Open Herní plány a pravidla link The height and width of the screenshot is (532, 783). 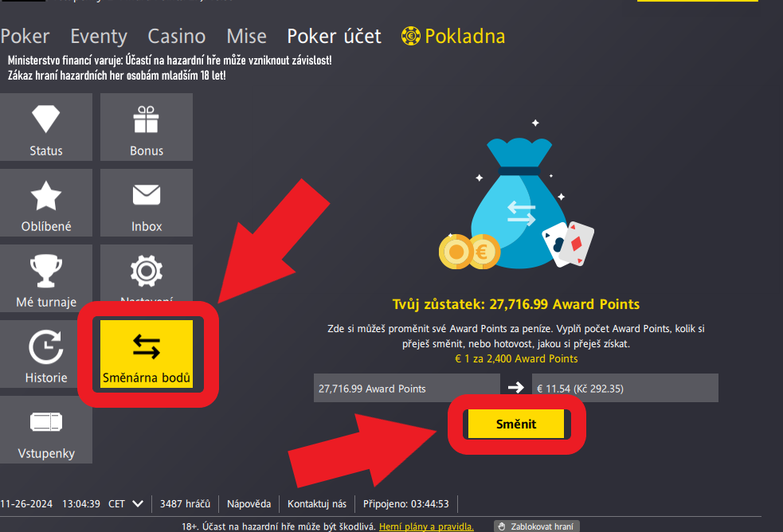[426, 526]
